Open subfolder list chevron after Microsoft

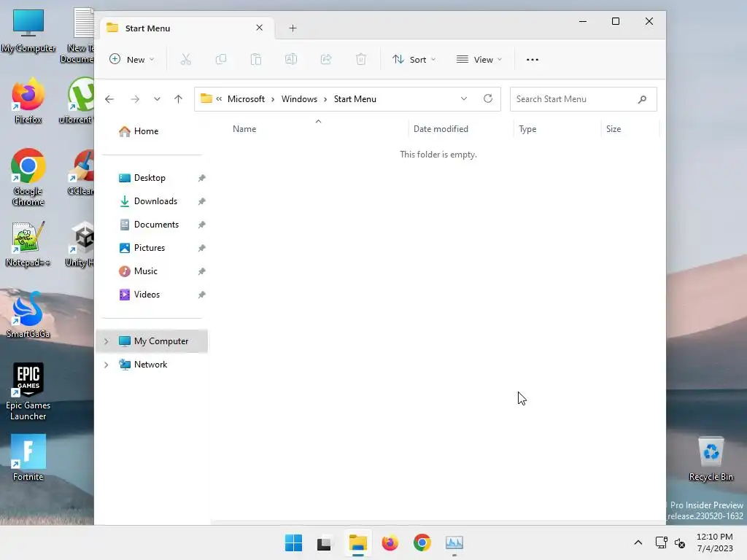[273, 99]
